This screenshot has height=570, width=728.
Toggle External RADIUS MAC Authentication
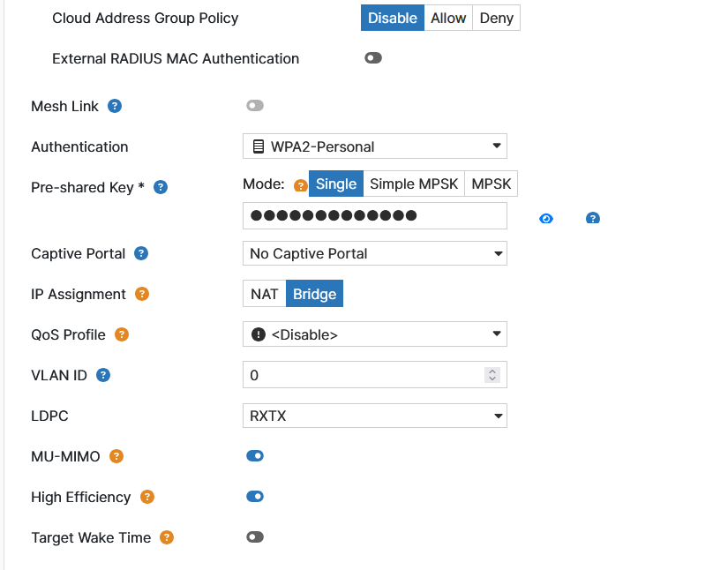point(373,58)
